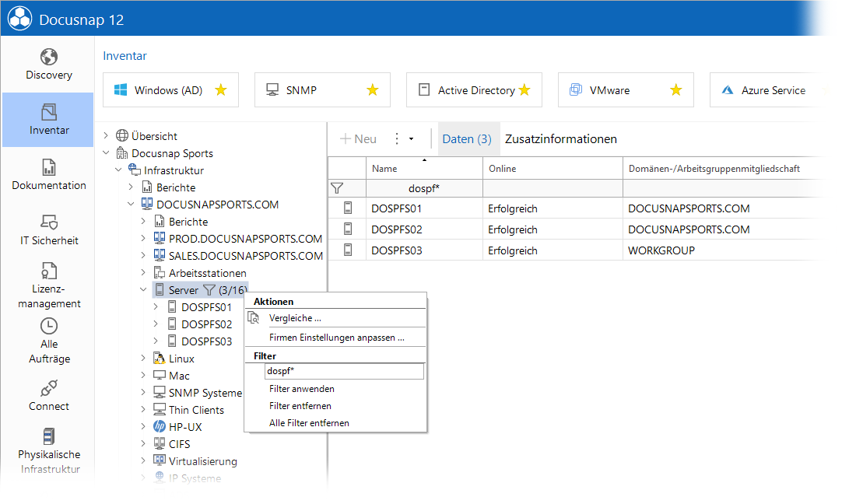Click the filter text field containing dospf*
This screenshot has width=849, height=504.
[x=345, y=371]
